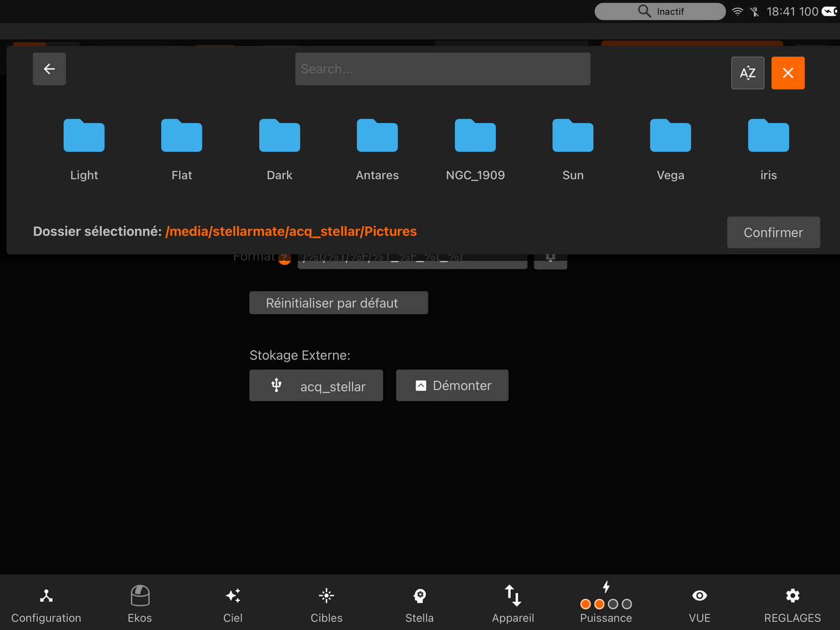The height and width of the screenshot is (630, 840).
Task: Open the Vega folder
Action: [670, 150]
